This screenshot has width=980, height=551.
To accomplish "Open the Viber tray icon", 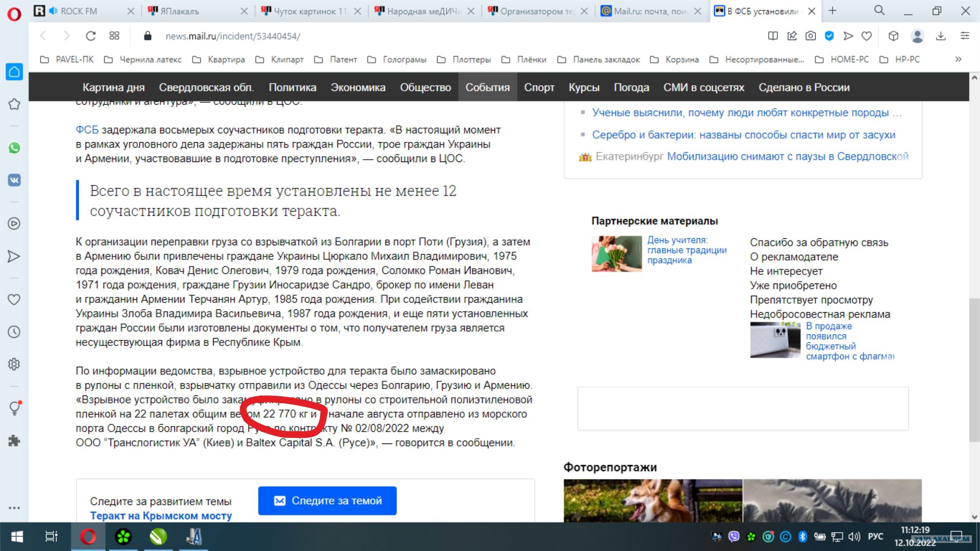I will (x=734, y=536).
